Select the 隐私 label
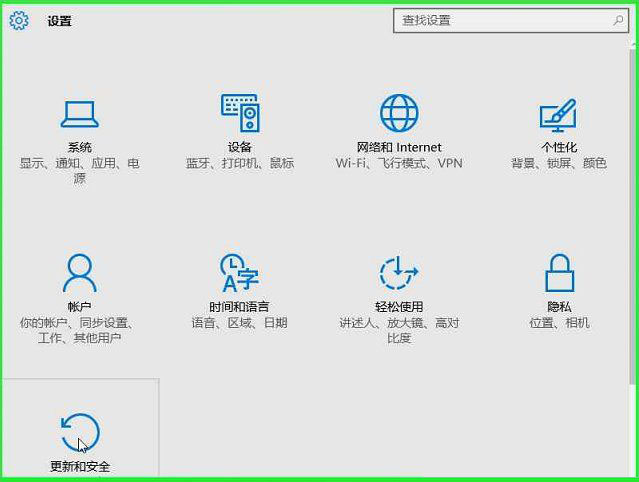 (559, 307)
